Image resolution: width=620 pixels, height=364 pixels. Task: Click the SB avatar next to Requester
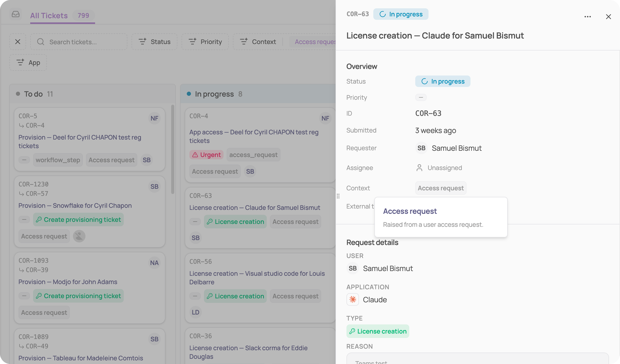(421, 148)
